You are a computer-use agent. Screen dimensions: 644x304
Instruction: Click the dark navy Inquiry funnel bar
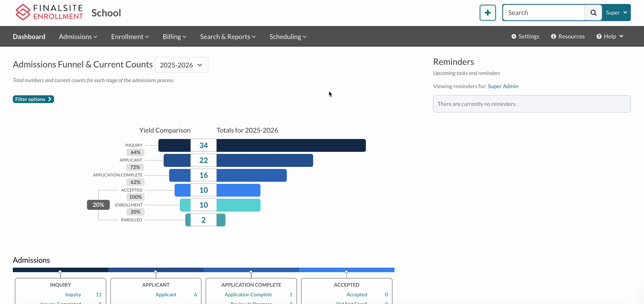291,145
